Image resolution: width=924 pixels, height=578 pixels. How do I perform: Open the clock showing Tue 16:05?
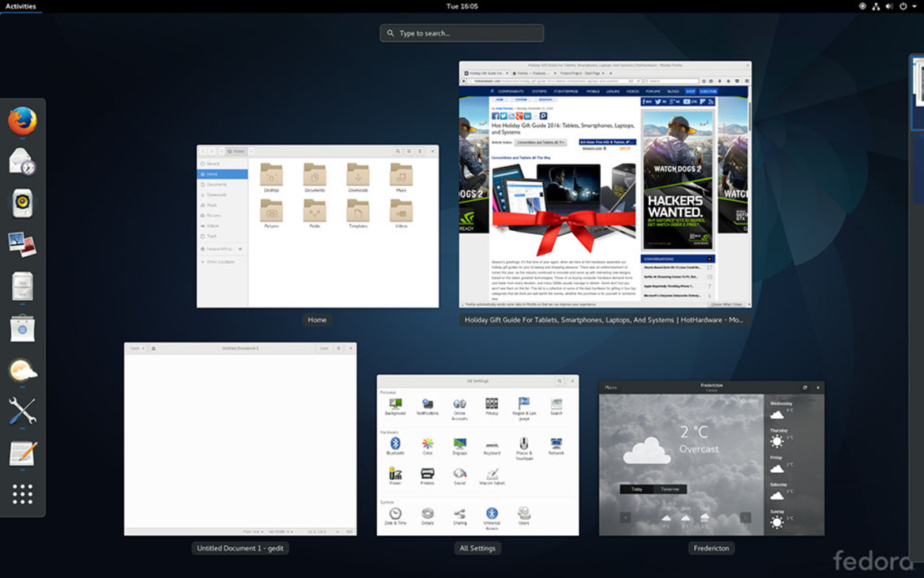pos(462,6)
